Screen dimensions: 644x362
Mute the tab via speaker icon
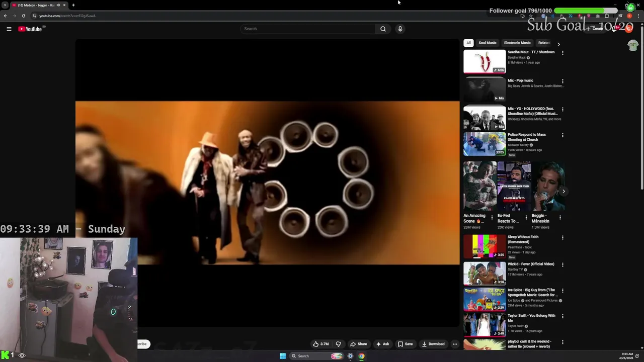coord(58,5)
